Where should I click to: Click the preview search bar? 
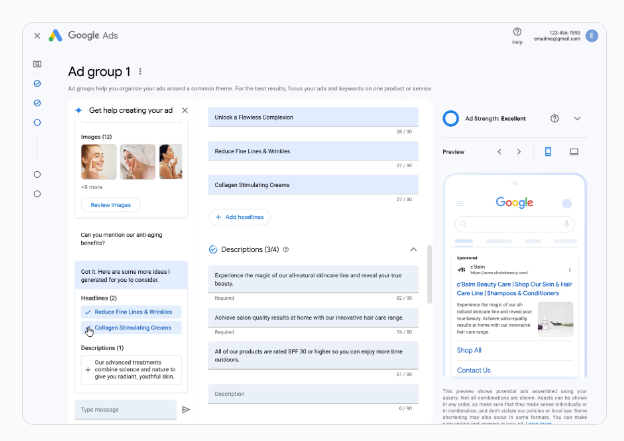coord(515,224)
